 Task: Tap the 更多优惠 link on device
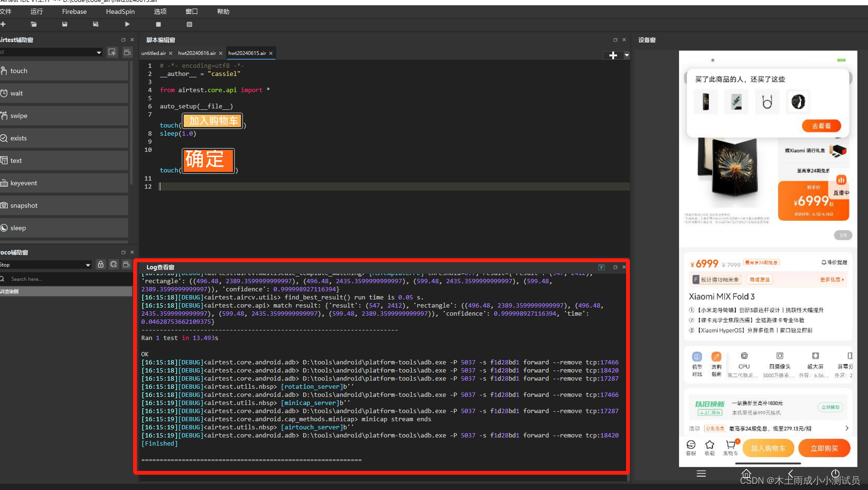click(832, 280)
